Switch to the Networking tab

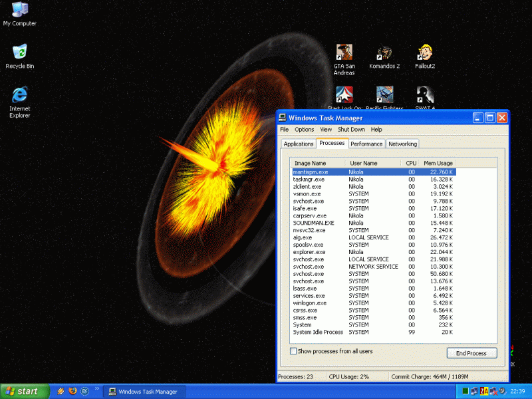point(402,144)
